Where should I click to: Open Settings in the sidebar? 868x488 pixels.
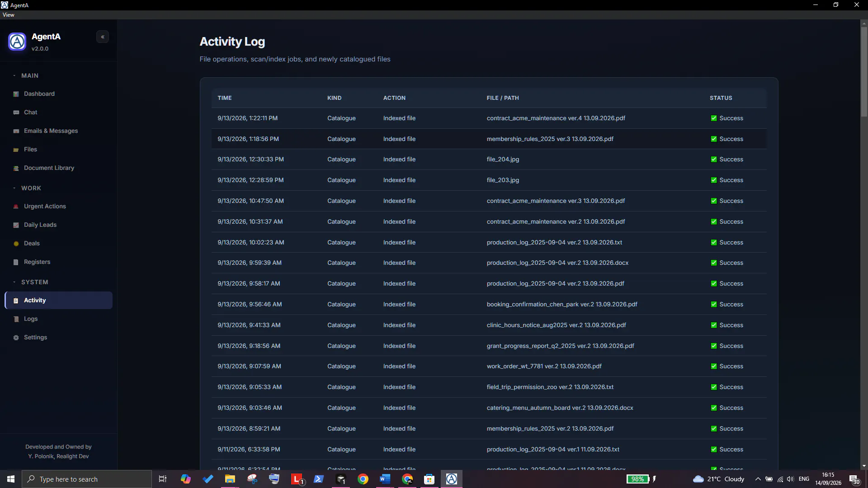(x=58, y=337)
